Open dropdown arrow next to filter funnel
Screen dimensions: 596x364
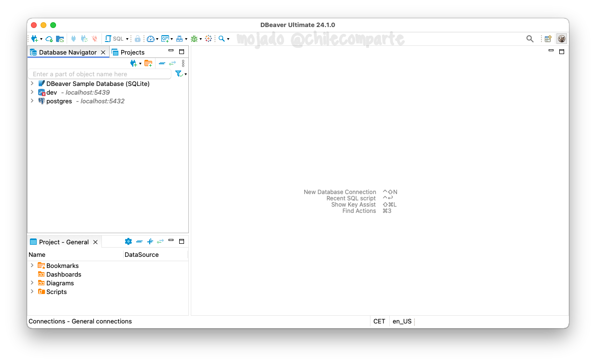pyautogui.click(x=185, y=74)
